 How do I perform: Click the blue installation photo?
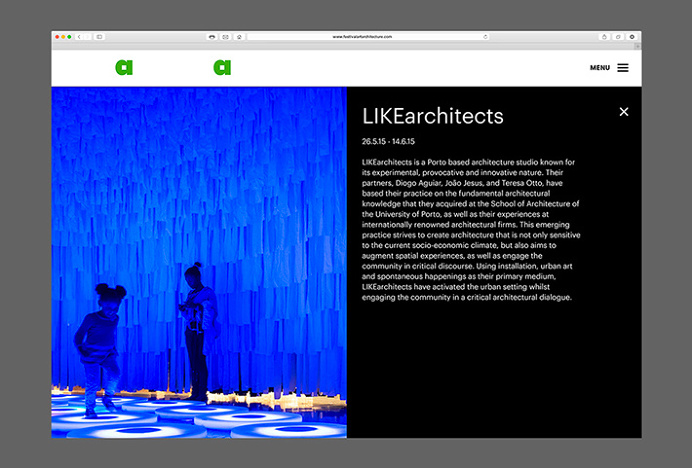click(x=199, y=263)
